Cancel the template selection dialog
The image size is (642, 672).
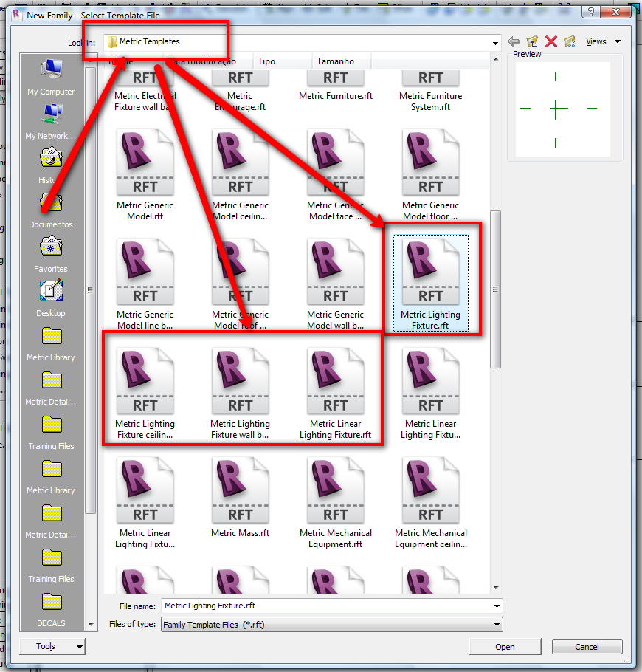pyautogui.click(x=587, y=647)
